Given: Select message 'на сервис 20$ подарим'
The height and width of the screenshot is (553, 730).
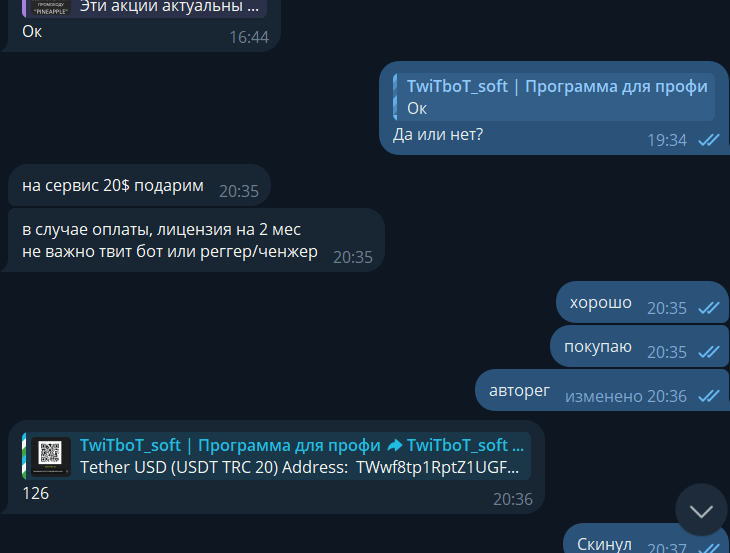Looking at the screenshot, I should pyautogui.click(x=139, y=185).
